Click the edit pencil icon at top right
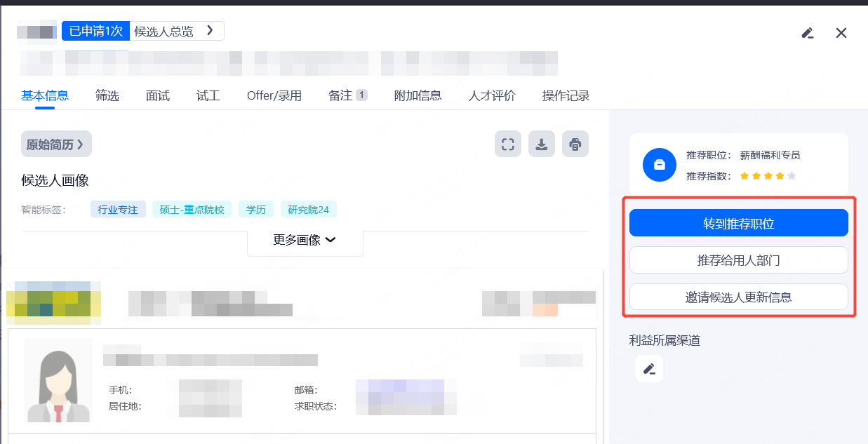Image resolution: width=868 pixels, height=444 pixels. point(808,33)
